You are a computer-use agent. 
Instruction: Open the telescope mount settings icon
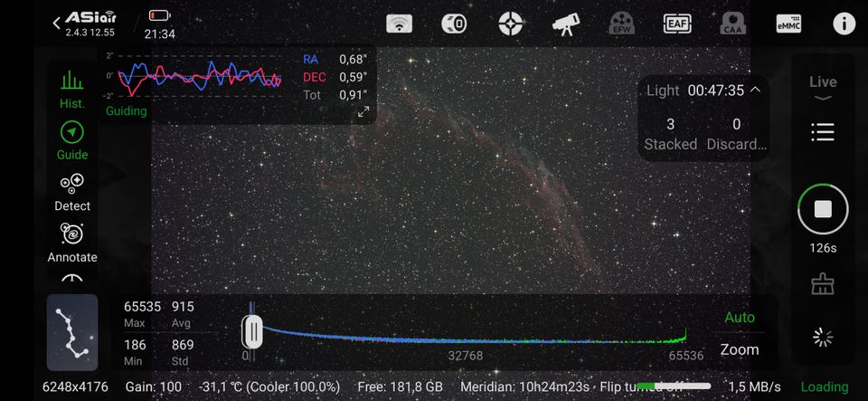point(566,24)
